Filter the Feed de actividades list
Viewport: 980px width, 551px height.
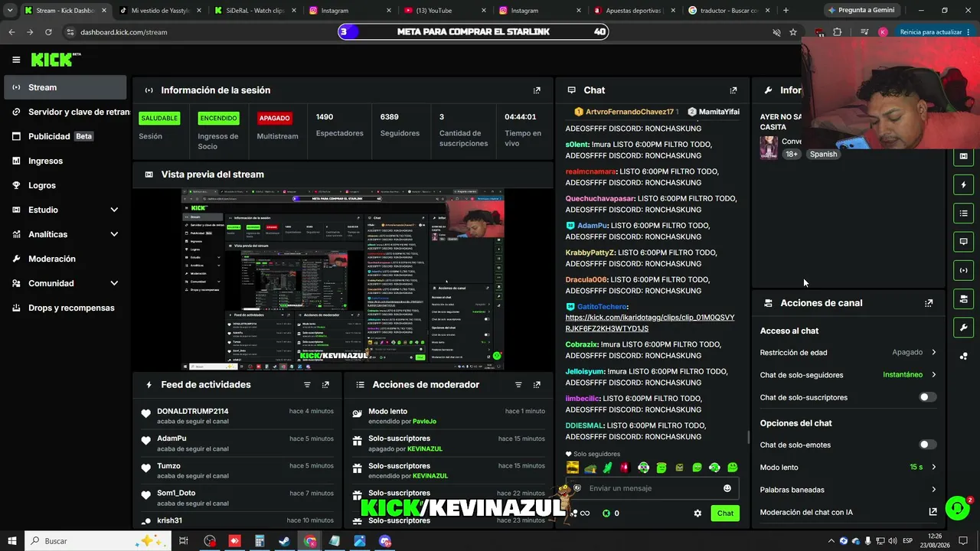point(307,385)
